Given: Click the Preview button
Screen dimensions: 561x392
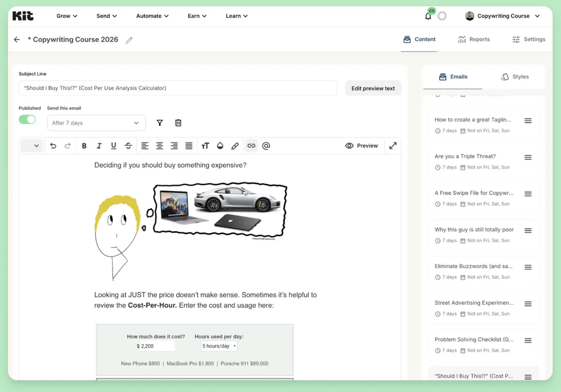Looking at the screenshot, I should coord(361,146).
